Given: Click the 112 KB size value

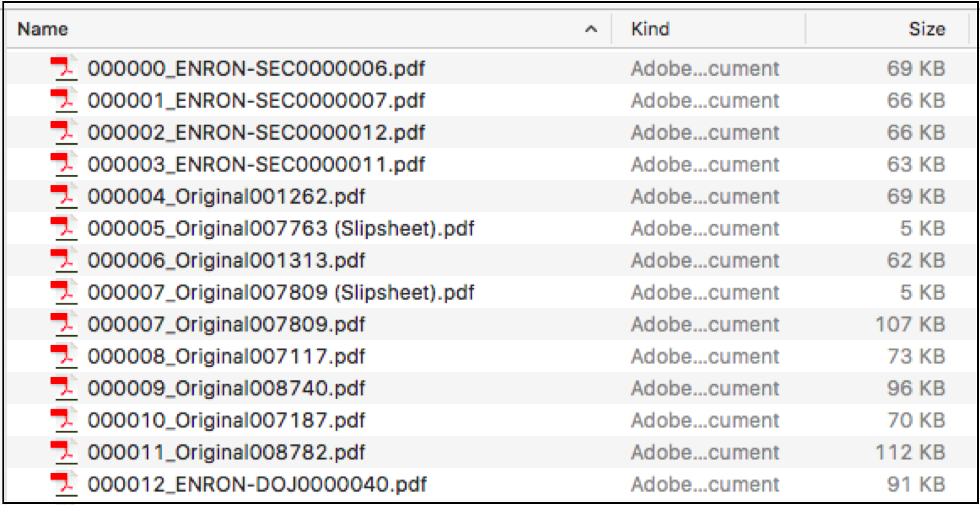Looking at the screenshot, I should pos(910,452).
